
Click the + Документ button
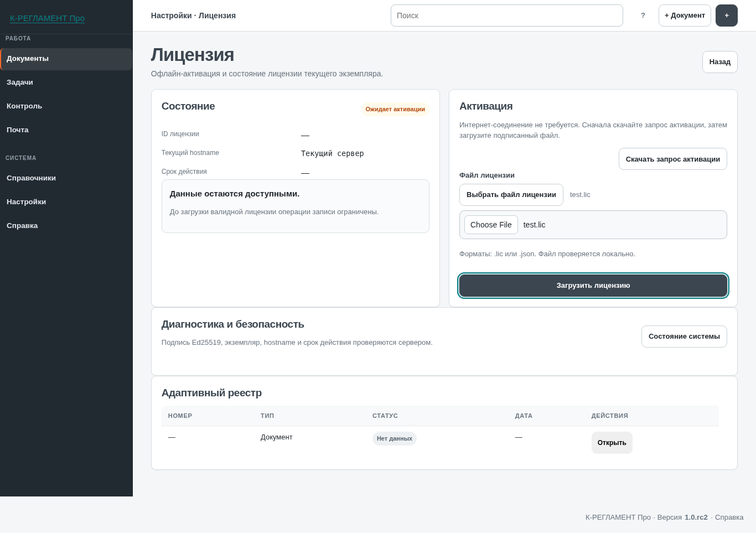(x=685, y=15)
